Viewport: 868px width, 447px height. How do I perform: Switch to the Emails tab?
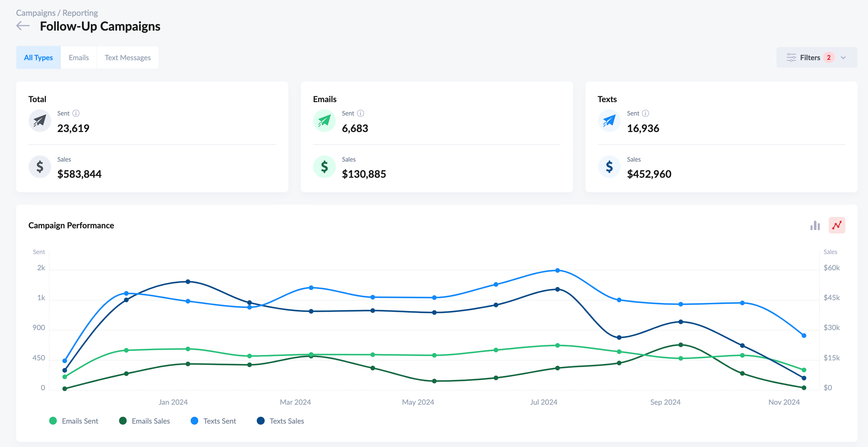(x=79, y=57)
